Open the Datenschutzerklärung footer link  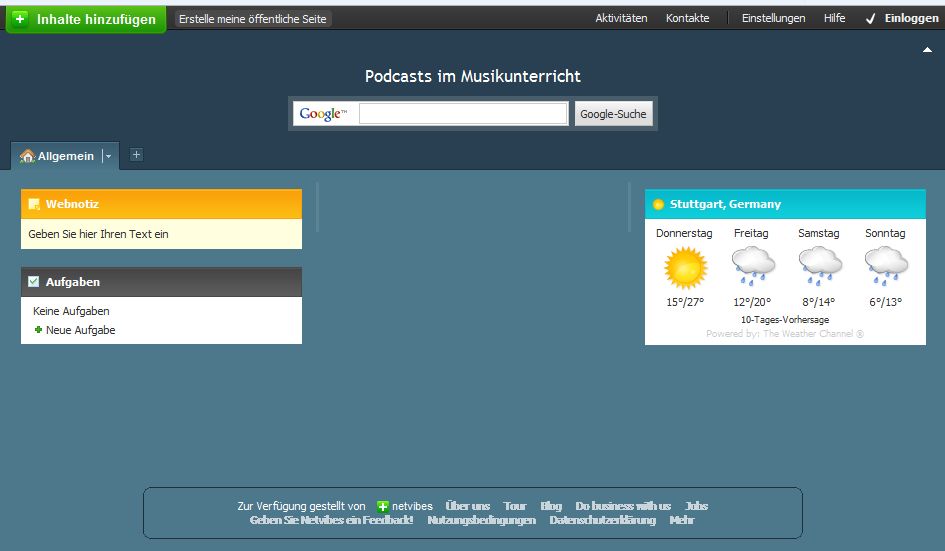(603, 520)
